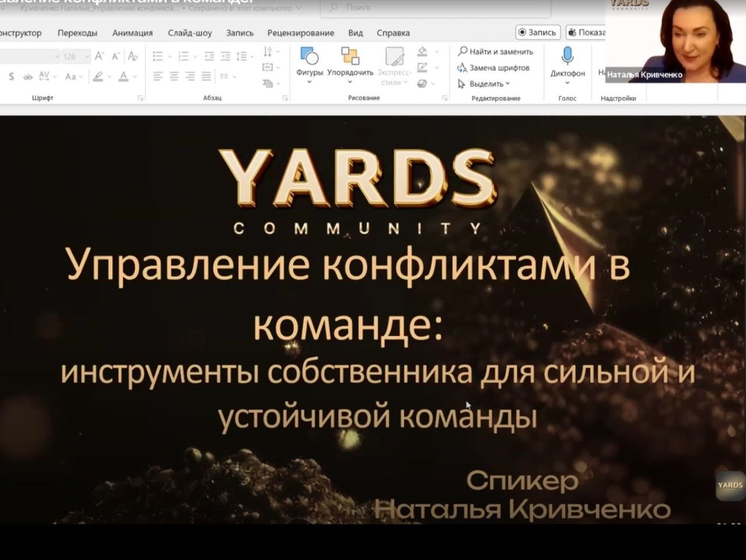Image resolution: width=746 pixels, height=560 pixels.
Task: Click the numbered list icon
Action: click(x=183, y=56)
